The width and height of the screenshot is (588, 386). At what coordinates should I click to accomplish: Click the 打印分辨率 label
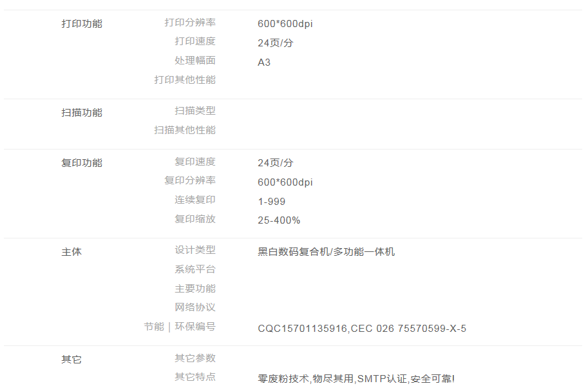tap(190, 23)
